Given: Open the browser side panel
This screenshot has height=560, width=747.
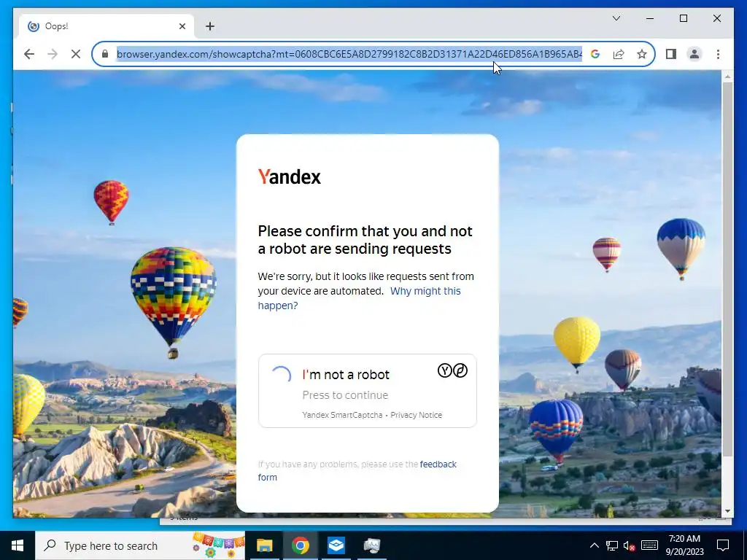Looking at the screenshot, I should pyautogui.click(x=671, y=54).
